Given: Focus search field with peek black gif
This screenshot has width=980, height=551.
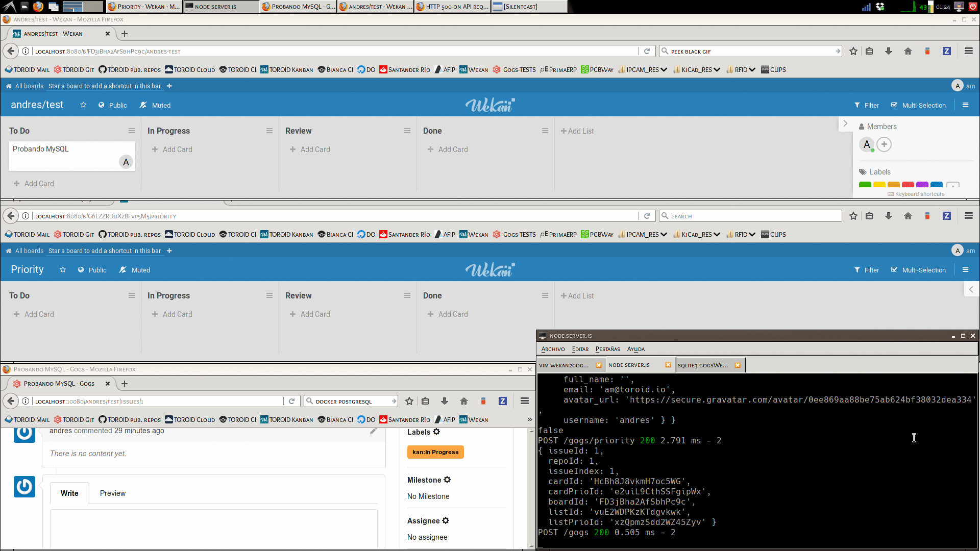Looking at the screenshot, I should (x=751, y=52).
